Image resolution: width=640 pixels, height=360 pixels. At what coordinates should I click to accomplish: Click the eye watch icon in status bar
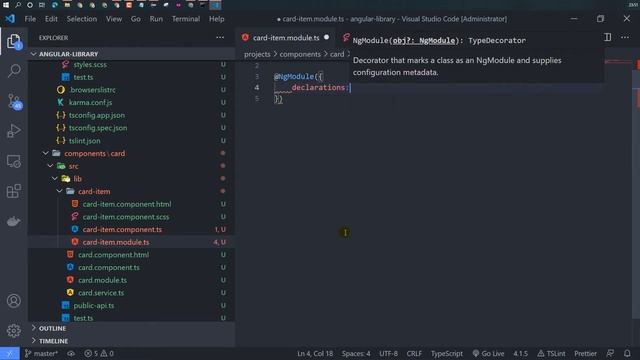click(71, 353)
